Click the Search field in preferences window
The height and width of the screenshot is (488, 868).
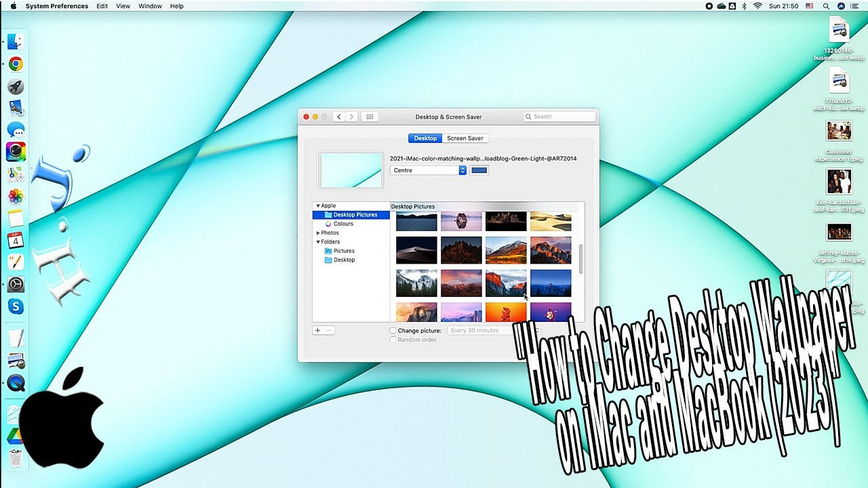[x=559, y=117]
